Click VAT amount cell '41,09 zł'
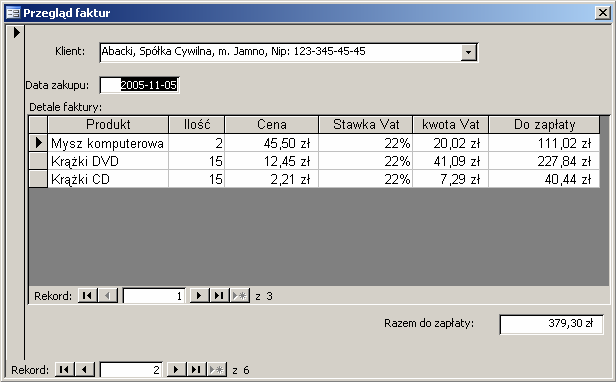Viewport: 616px width, 382px height. tap(451, 161)
